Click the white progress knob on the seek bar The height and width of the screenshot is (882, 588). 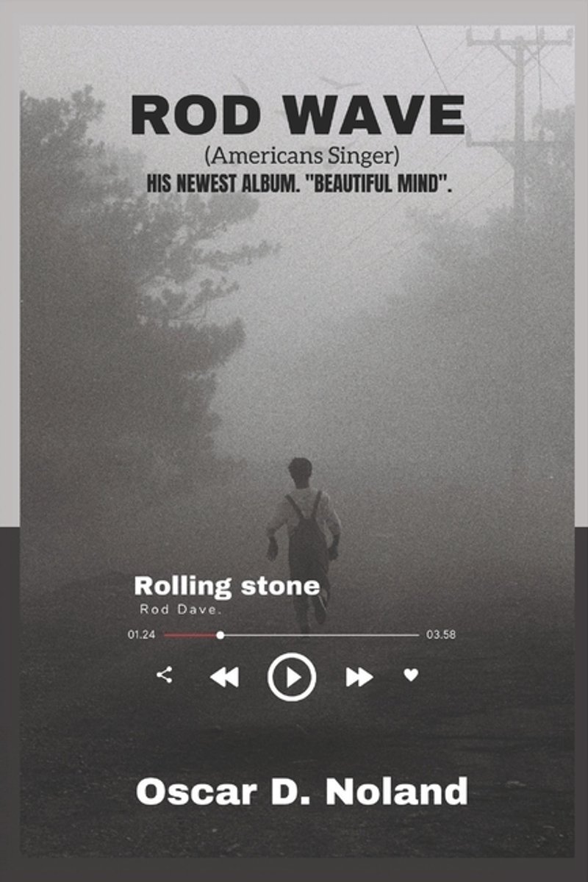click(220, 635)
